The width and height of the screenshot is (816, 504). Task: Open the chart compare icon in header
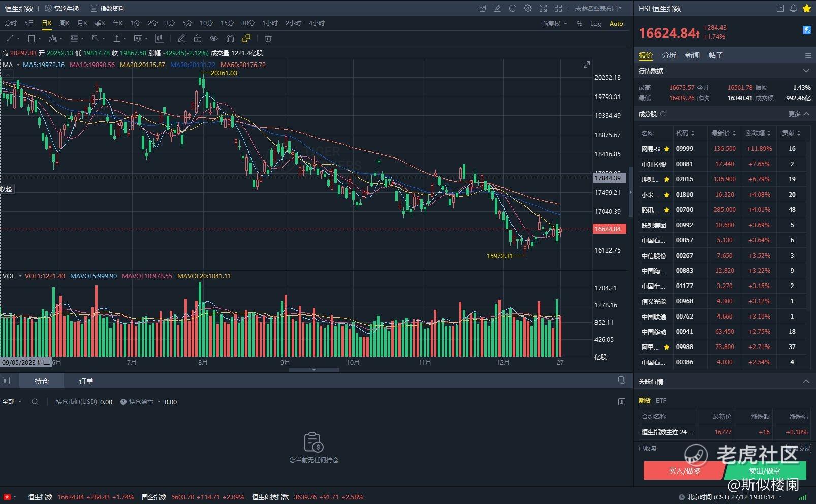[x=482, y=8]
